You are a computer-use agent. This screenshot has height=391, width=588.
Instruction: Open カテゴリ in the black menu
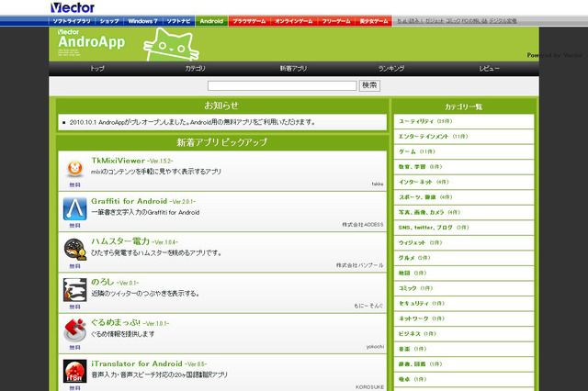coord(196,69)
